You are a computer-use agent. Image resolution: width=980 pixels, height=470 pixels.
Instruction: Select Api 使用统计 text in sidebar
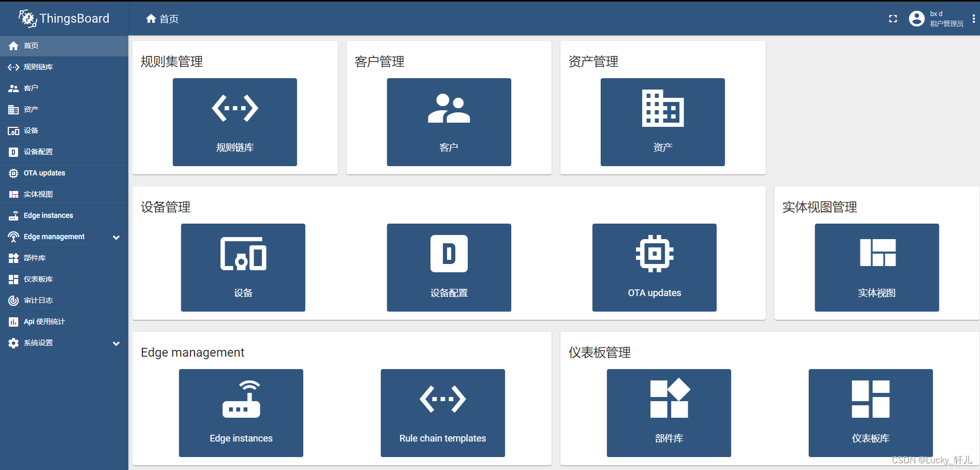(x=44, y=322)
